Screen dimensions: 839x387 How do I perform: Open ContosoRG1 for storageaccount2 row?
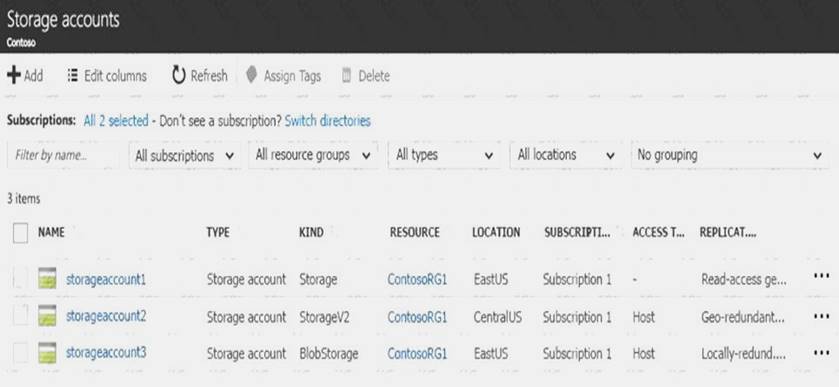click(x=417, y=317)
